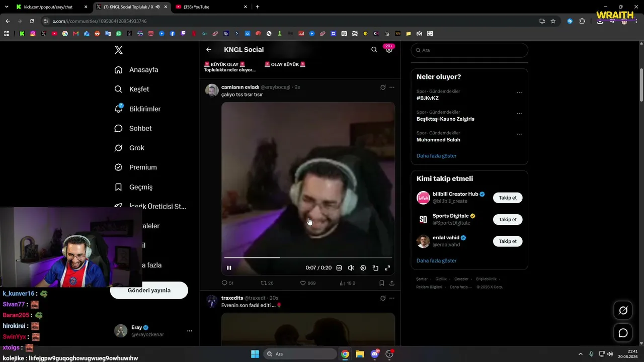Expand video to fullscreen
This screenshot has height=362, width=644.
point(387,268)
